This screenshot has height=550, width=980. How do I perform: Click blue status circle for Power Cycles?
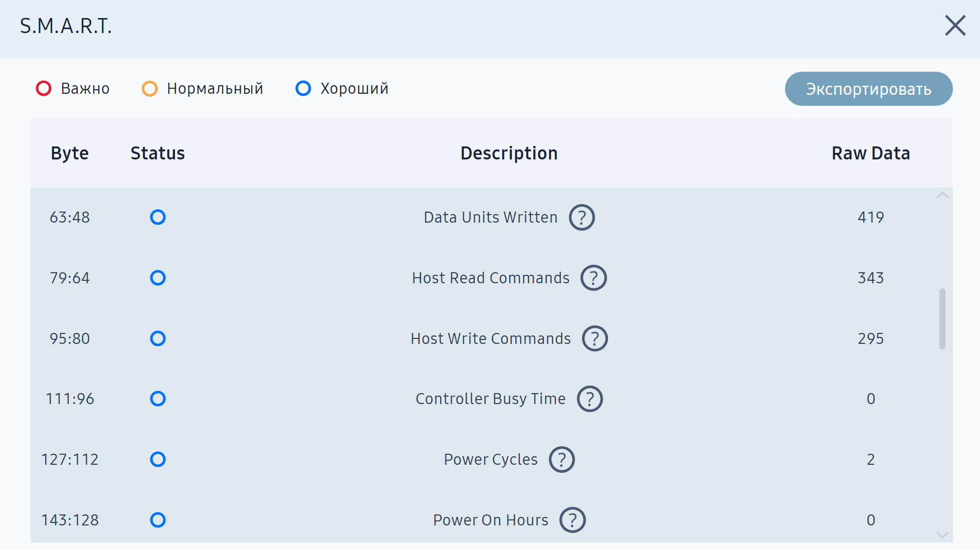158,459
